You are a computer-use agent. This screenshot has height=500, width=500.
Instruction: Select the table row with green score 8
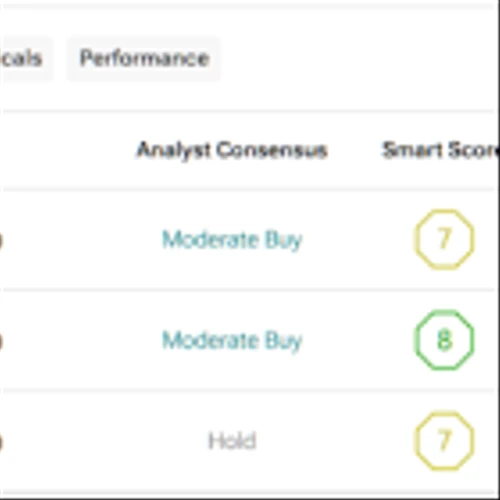point(247,340)
